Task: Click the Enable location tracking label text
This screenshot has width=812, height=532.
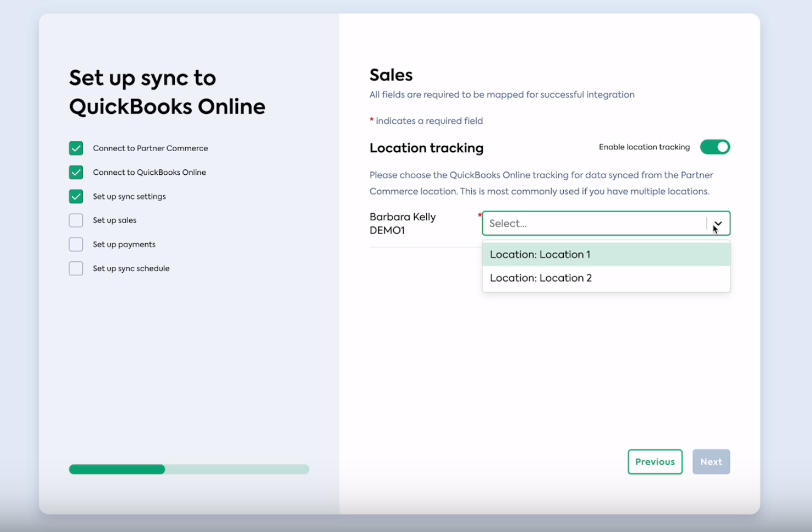Action: [x=644, y=147]
